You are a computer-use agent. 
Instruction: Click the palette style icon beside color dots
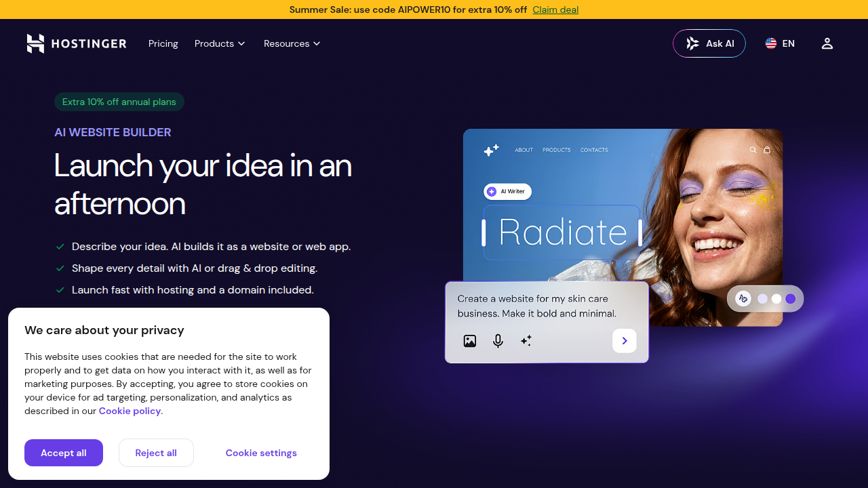[x=743, y=298]
